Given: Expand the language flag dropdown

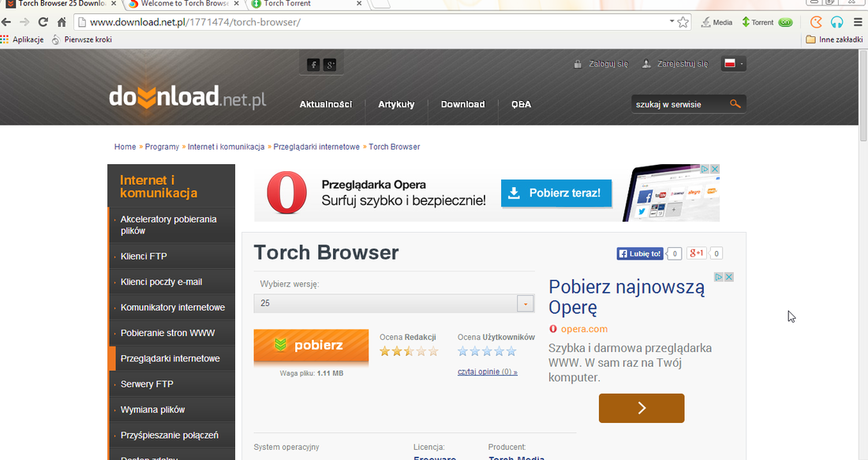Looking at the screenshot, I should (734, 64).
